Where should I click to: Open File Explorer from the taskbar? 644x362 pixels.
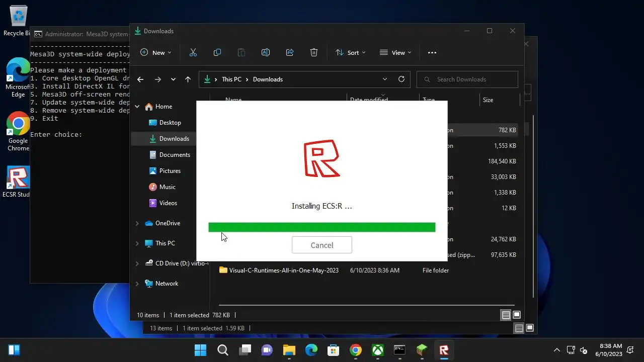(289, 350)
